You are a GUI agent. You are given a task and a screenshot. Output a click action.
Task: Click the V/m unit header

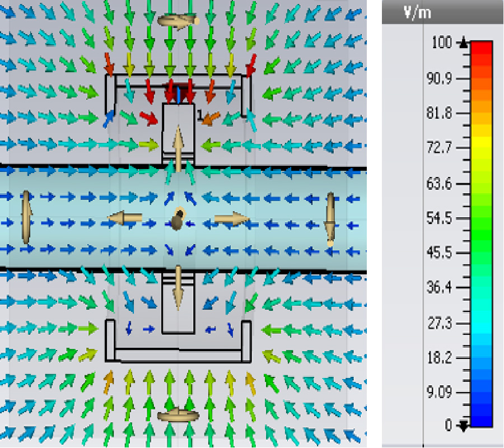[418, 12]
